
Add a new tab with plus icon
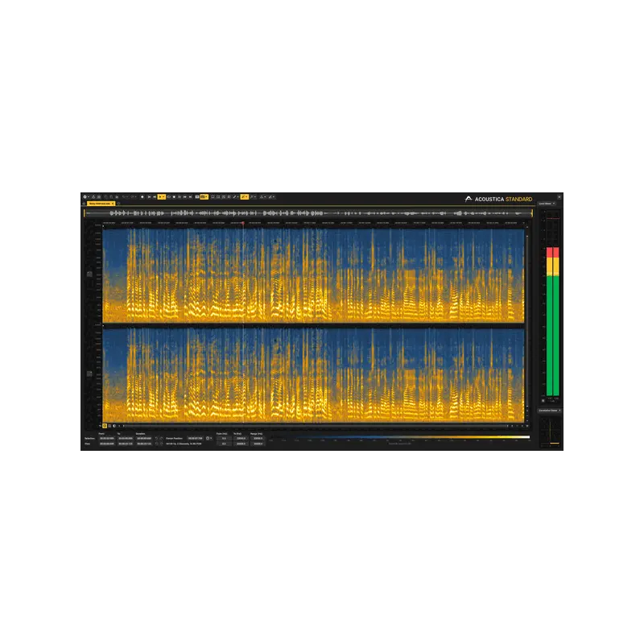118,204
